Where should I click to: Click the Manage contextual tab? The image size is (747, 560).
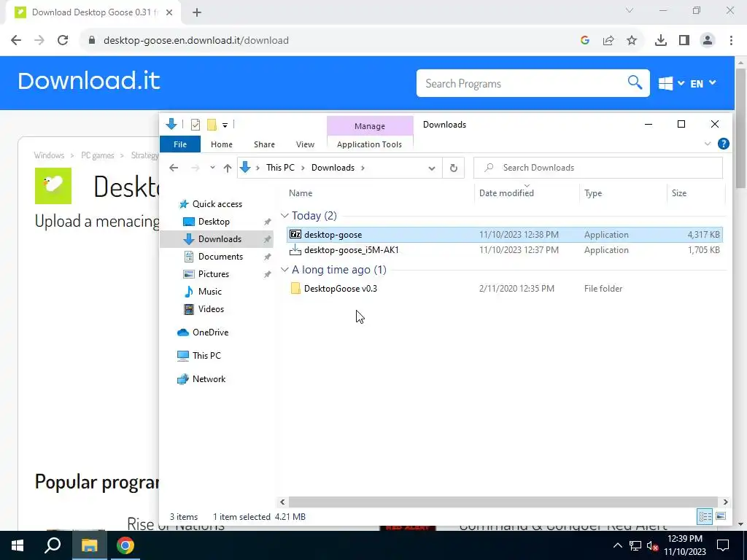370,126
